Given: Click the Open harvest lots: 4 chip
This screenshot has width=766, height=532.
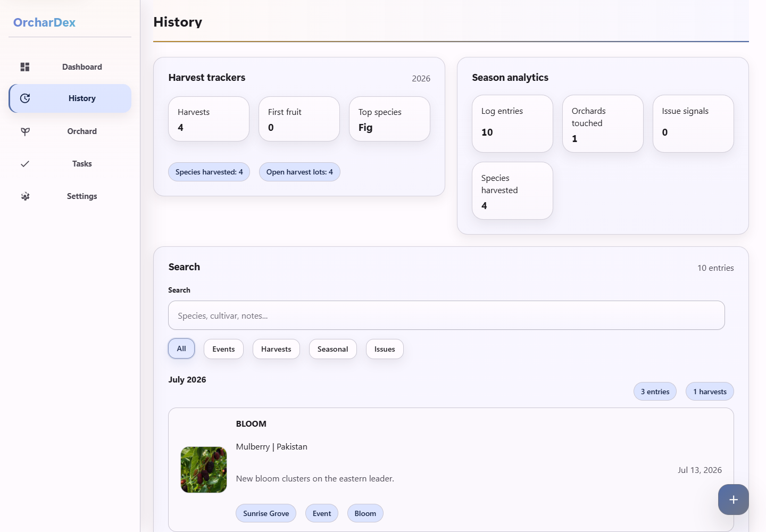Looking at the screenshot, I should pos(299,172).
